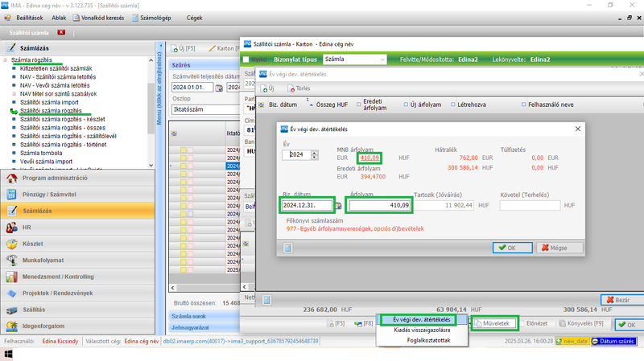Click the Idegenforgalom palm icon

(x=11, y=326)
